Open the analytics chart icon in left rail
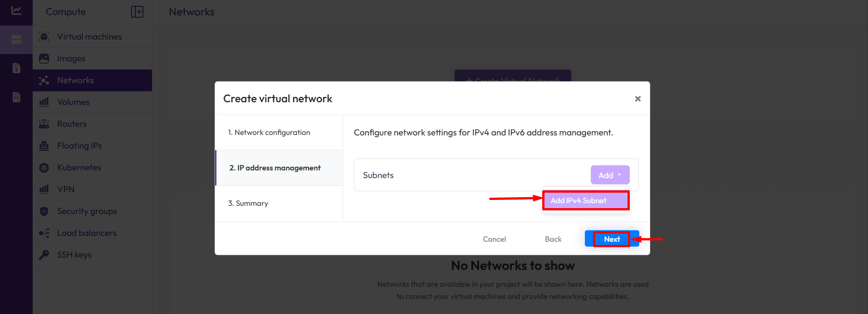 click(16, 10)
